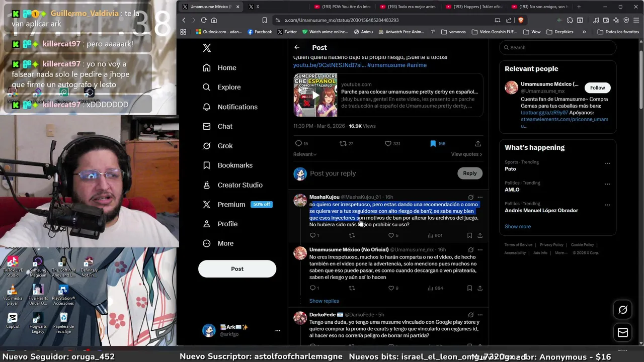
Task: Share the main post
Action: 478,143
